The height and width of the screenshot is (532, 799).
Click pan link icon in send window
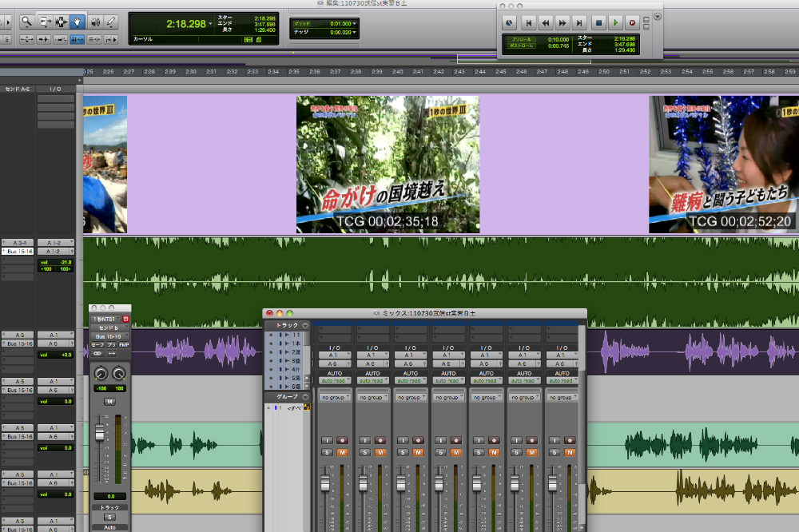(97, 354)
